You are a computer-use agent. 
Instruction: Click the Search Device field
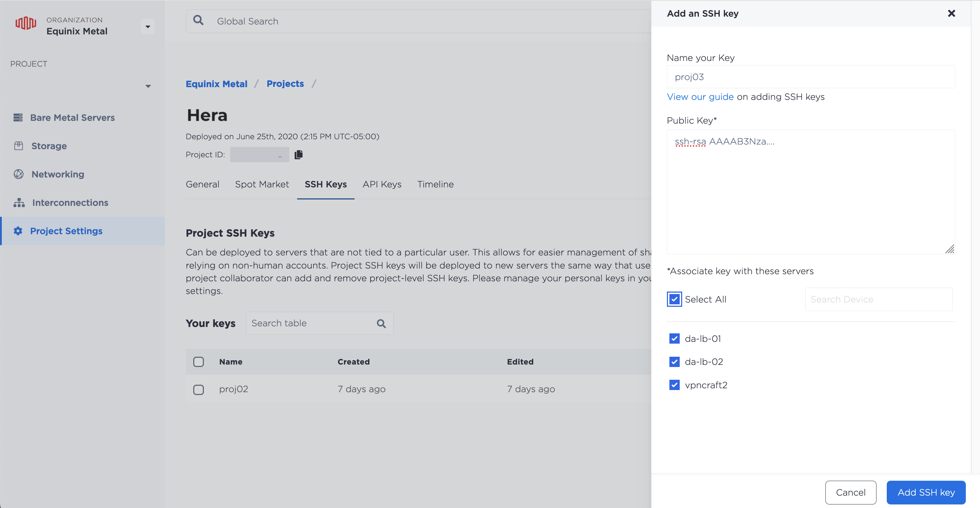point(879,299)
